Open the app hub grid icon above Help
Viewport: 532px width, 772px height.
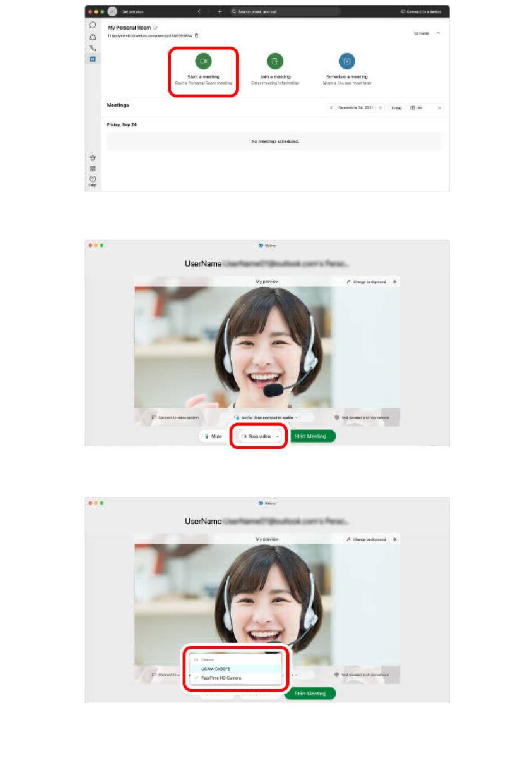tap(92, 169)
